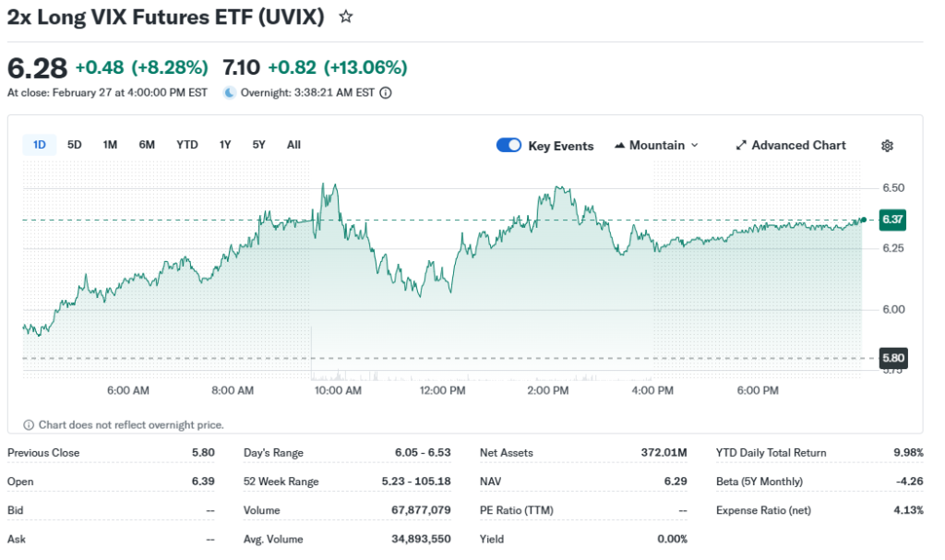Screen dimensions: 945x560
Task: Show All time range data
Action: point(293,145)
